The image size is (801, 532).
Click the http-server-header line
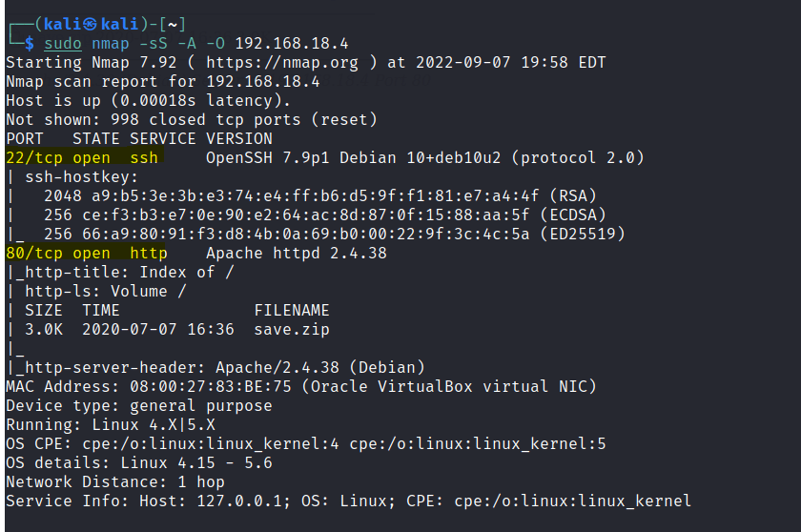coord(215,367)
